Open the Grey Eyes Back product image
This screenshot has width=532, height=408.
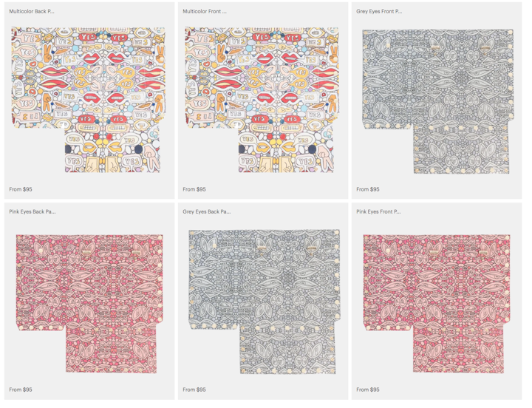tap(265, 302)
